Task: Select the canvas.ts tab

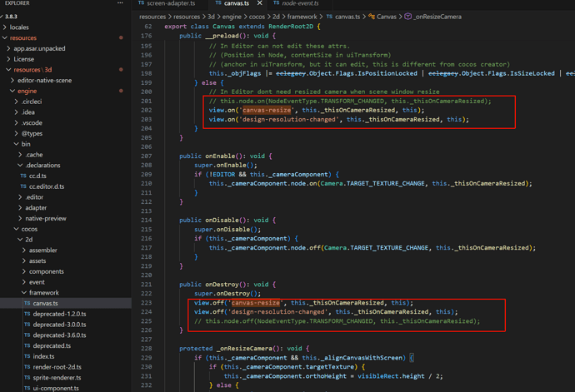Action: pos(232,3)
